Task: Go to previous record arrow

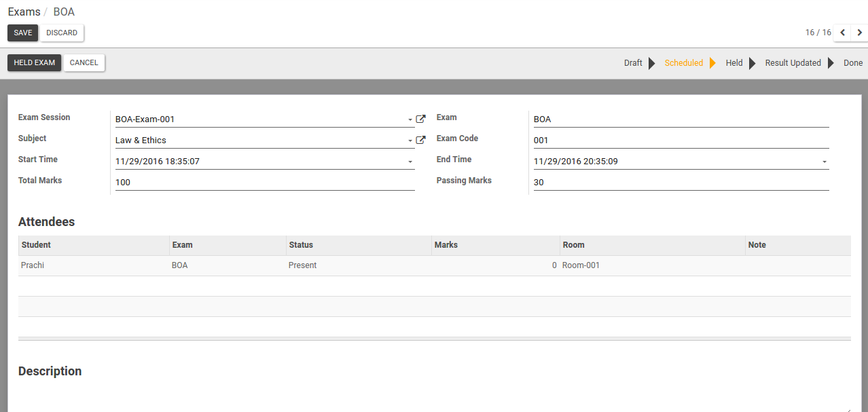Action: tap(842, 33)
